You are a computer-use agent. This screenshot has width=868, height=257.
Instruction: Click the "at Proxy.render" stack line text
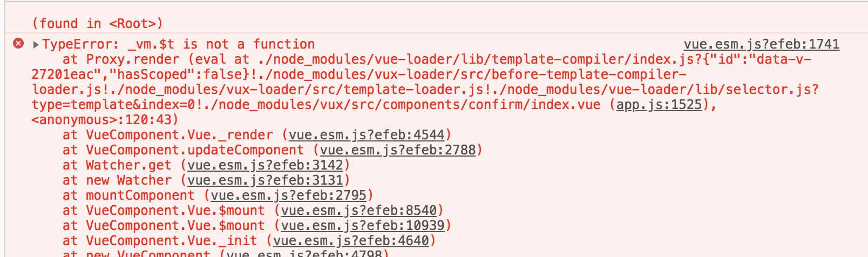(x=121, y=59)
